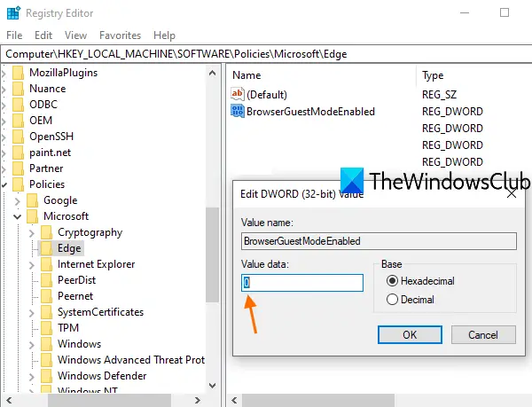Click the Edge folder icon
This screenshot has width=532, height=407.
46,248
